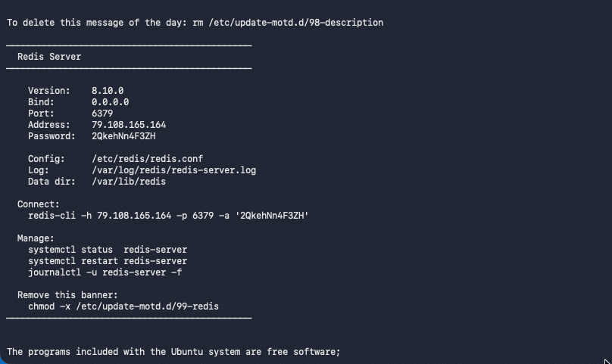
Task: Click the redis-cli connect command line
Action: point(168,216)
